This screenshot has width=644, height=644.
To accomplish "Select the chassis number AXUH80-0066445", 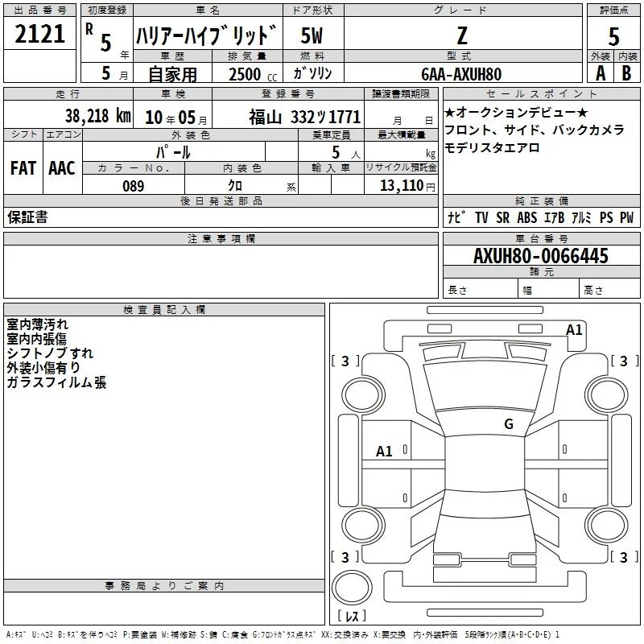I will click(541, 256).
